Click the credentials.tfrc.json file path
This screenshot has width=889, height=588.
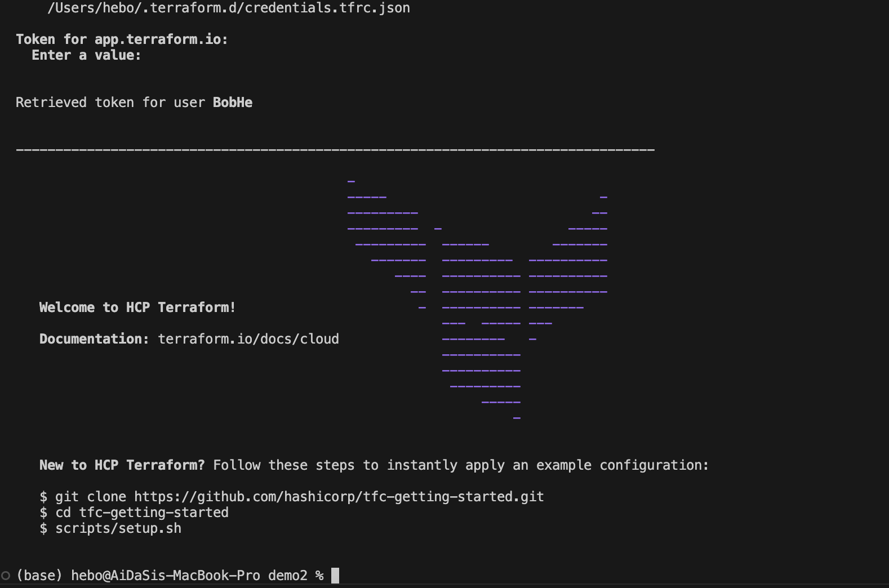pos(229,8)
